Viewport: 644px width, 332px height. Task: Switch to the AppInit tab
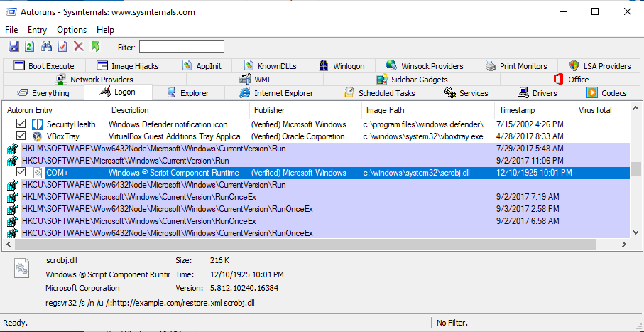(x=201, y=66)
